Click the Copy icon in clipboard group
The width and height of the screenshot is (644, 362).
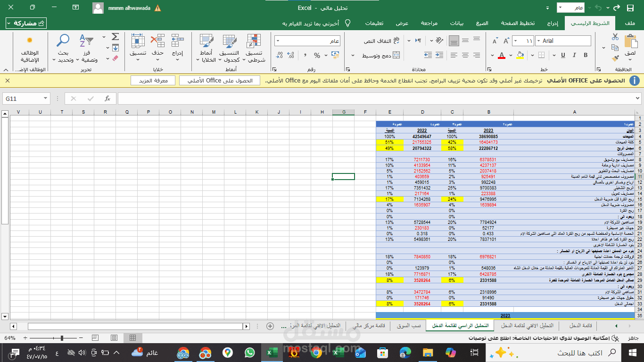[615, 48]
